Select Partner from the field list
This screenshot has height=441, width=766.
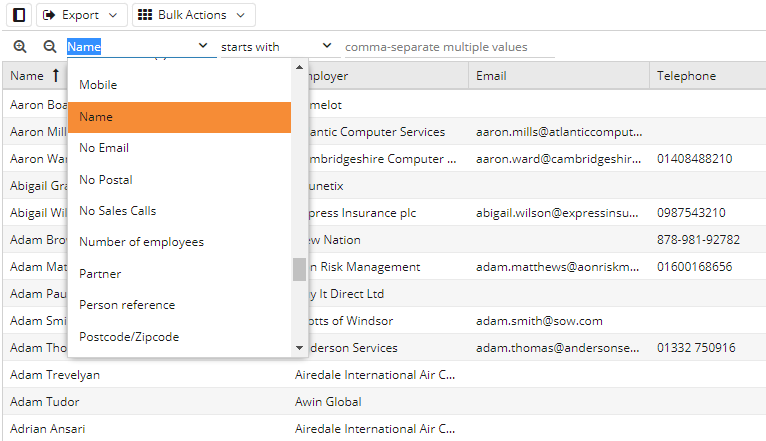[x=100, y=273]
